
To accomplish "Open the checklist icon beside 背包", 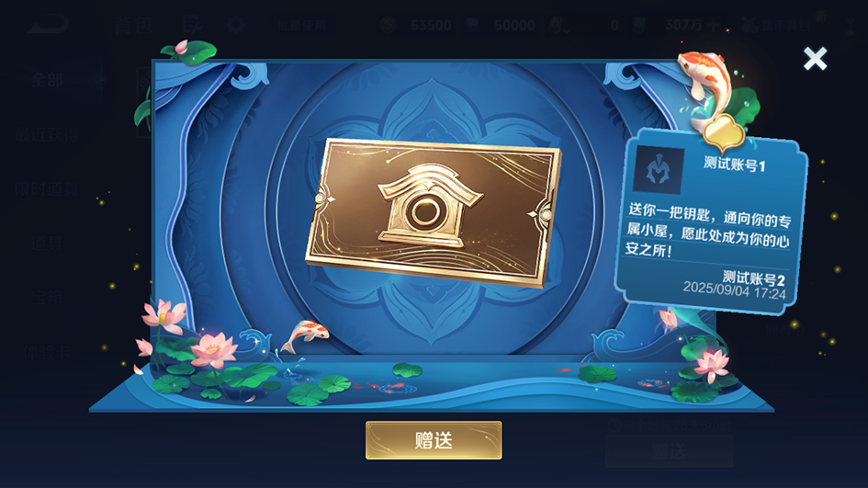I will [192, 25].
